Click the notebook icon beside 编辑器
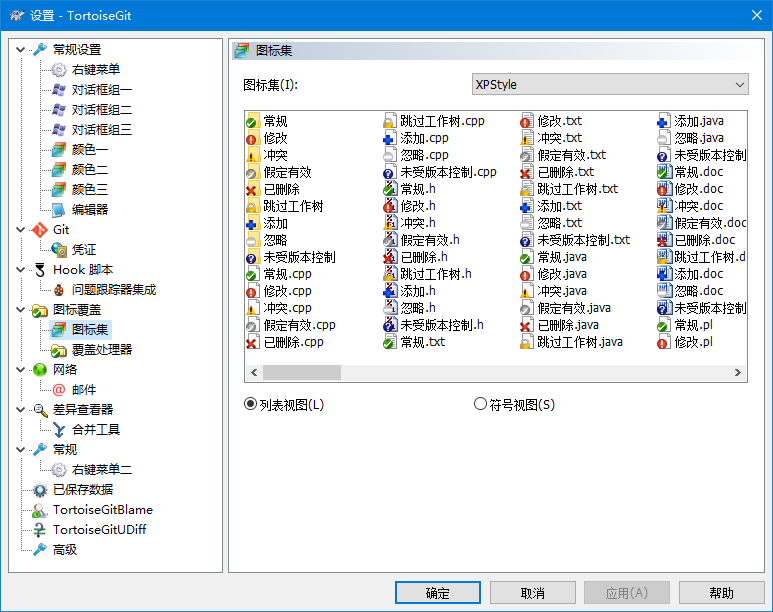 pyautogui.click(x=59, y=210)
